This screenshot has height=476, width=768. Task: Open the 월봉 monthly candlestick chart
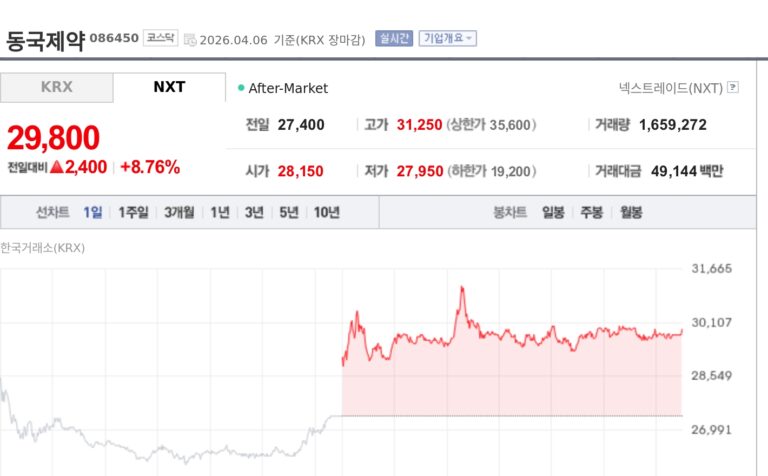(630, 212)
